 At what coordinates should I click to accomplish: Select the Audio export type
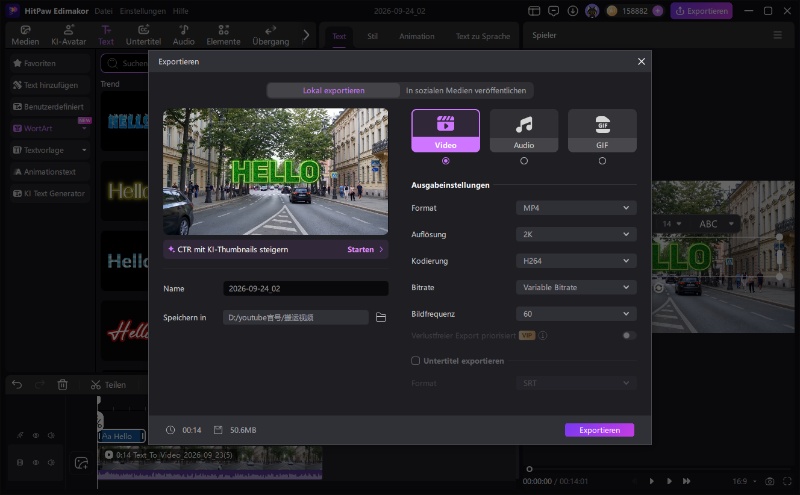(x=524, y=131)
